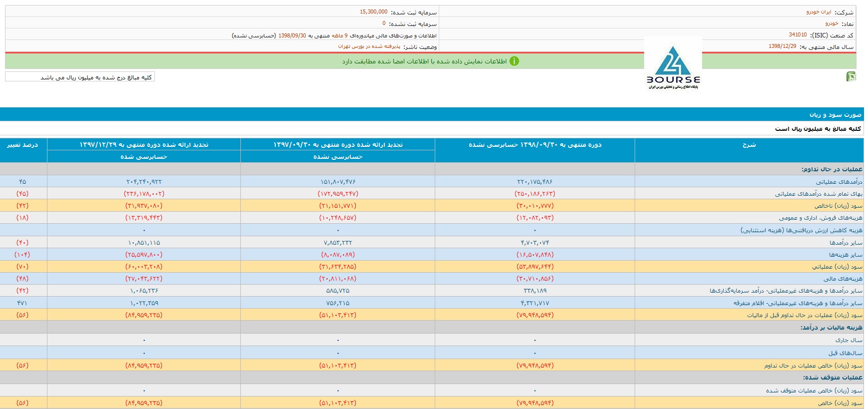Click the 'دوره منتهی به ۱۳۹۷/۰۹/۳۰' column header
Screen dimensions: 868x409
[x=338, y=145]
